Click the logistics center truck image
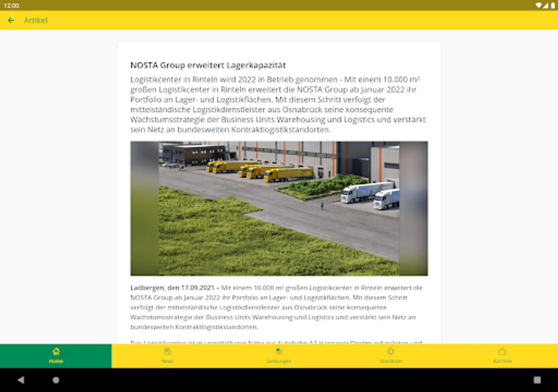 279,208
